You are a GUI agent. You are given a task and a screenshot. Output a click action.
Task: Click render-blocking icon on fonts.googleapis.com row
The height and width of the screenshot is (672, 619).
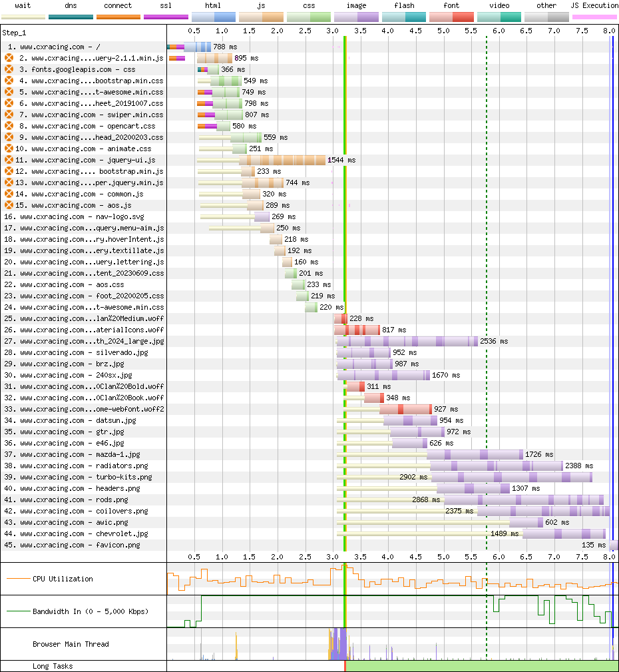coord(9,69)
